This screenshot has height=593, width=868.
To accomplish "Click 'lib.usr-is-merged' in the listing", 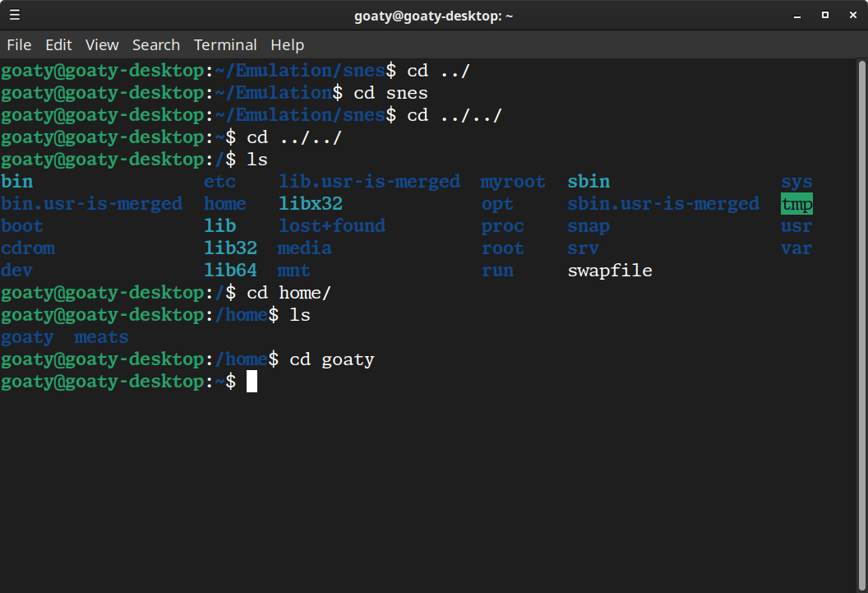I will click(x=369, y=182).
